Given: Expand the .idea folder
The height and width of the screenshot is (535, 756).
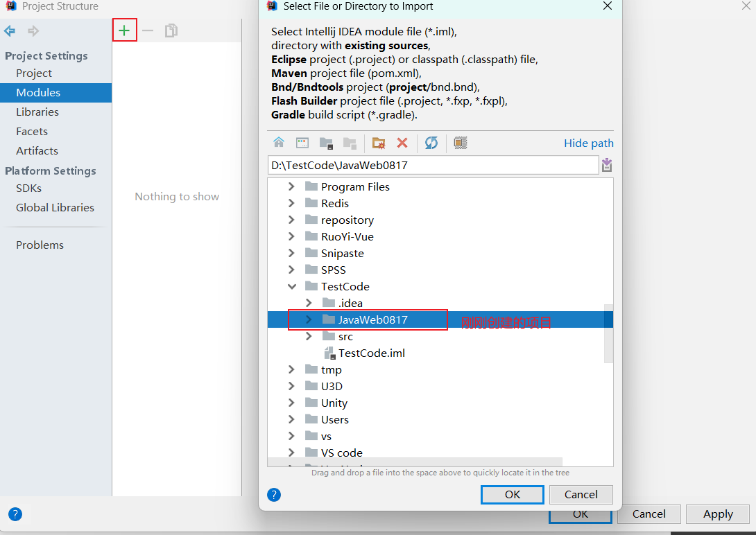Looking at the screenshot, I should pyautogui.click(x=309, y=303).
